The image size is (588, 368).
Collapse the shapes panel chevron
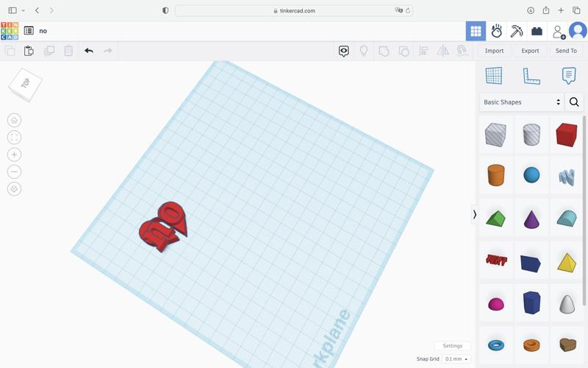point(474,214)
